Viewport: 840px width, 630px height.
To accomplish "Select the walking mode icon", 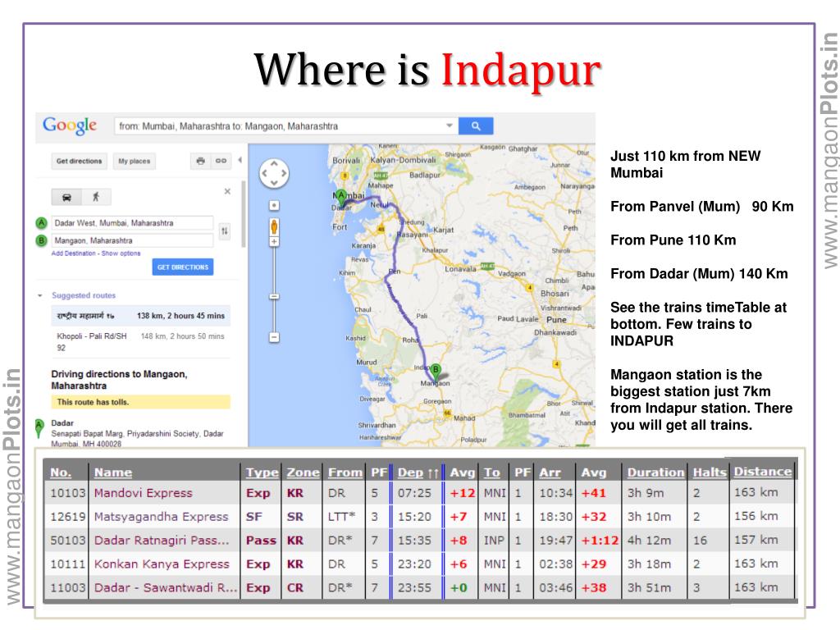I will coord(96,197).
